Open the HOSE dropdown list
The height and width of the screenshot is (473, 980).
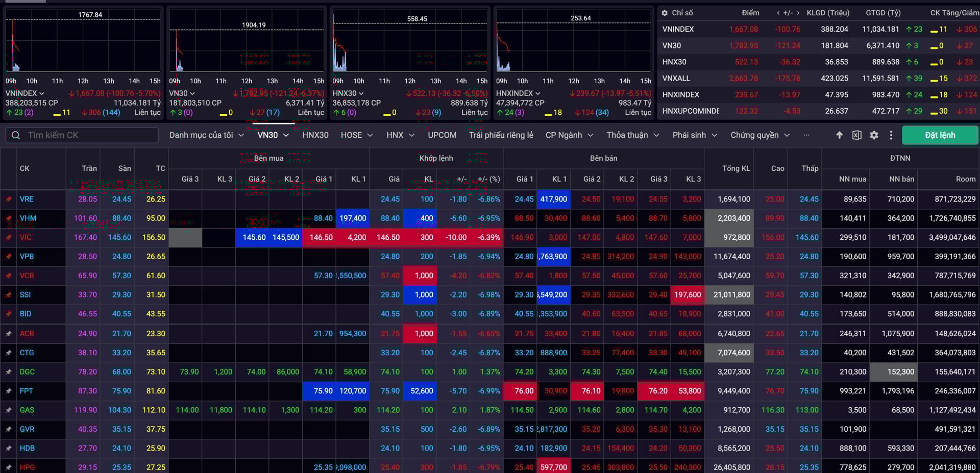point(356,135)
